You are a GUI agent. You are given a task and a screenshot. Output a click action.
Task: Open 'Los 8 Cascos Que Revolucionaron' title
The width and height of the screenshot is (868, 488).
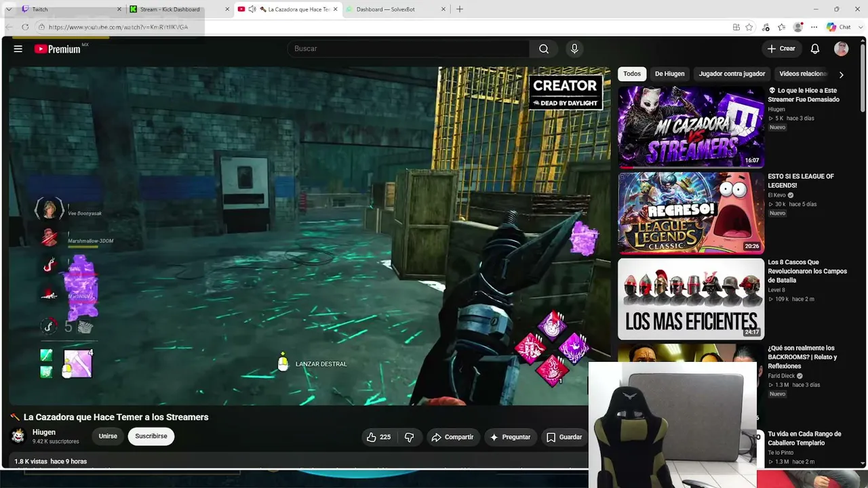(x=807, y=271)
